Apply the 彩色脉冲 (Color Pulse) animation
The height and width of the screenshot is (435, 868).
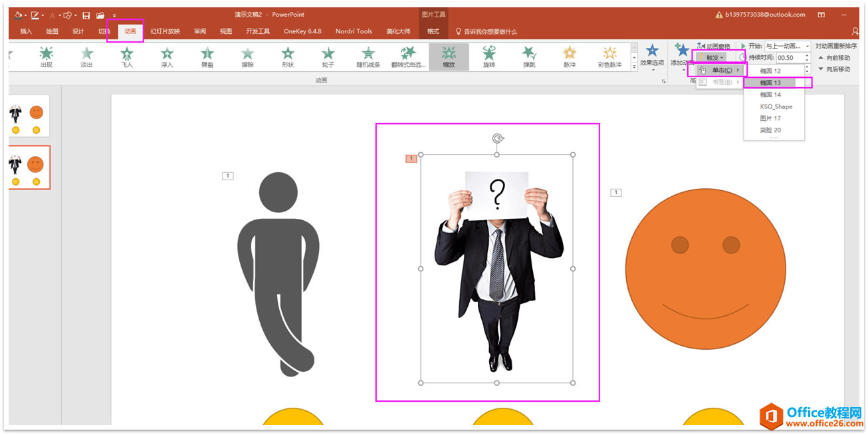(609, 57)
